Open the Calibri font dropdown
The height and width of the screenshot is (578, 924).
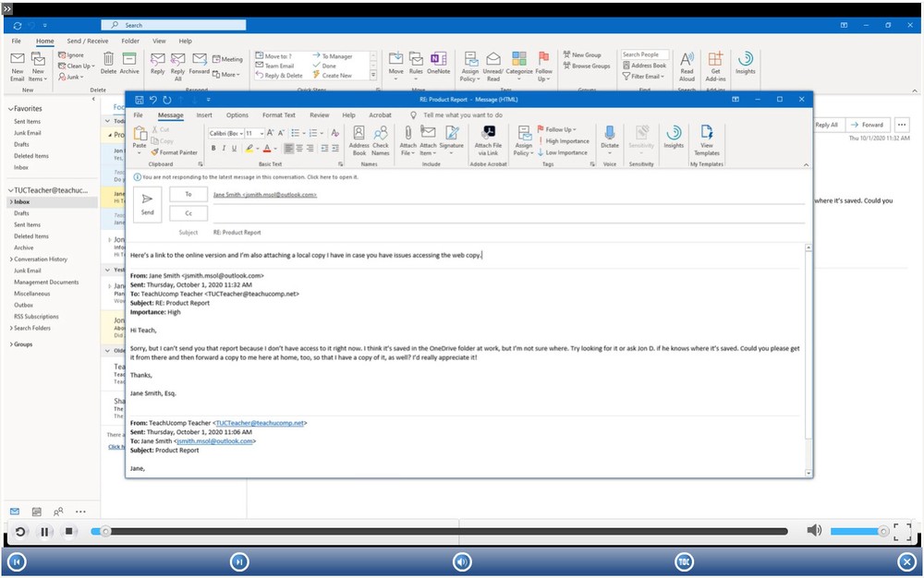point(227,133)
